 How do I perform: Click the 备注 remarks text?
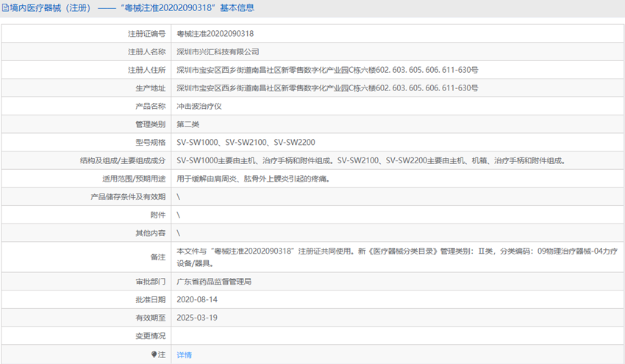[x=397, y=257]
